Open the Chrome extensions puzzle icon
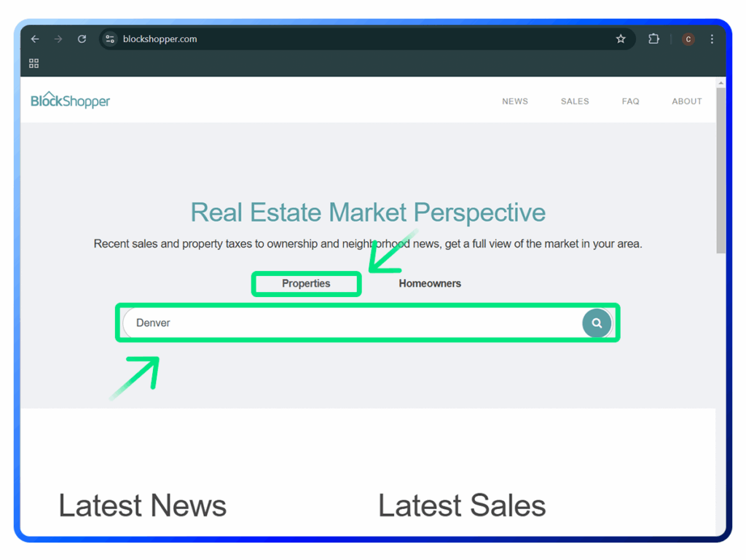The height and width of the screenshot is (560, 746). (x=653, y=39)
